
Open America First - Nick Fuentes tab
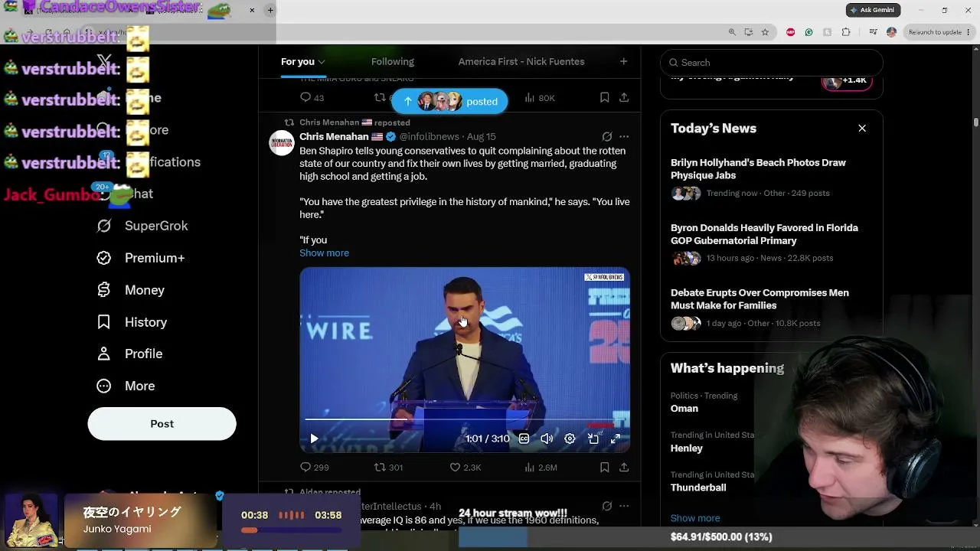coord(521,61)
